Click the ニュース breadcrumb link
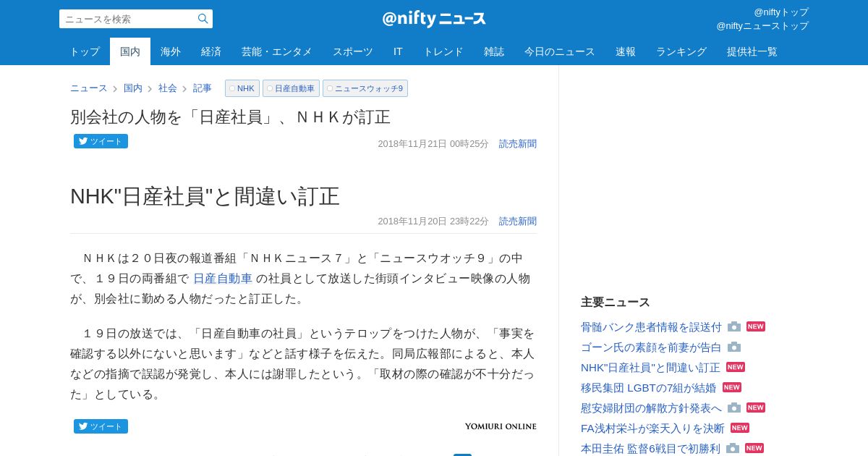Viewport: 868px width, 456px height. [88, 88]
